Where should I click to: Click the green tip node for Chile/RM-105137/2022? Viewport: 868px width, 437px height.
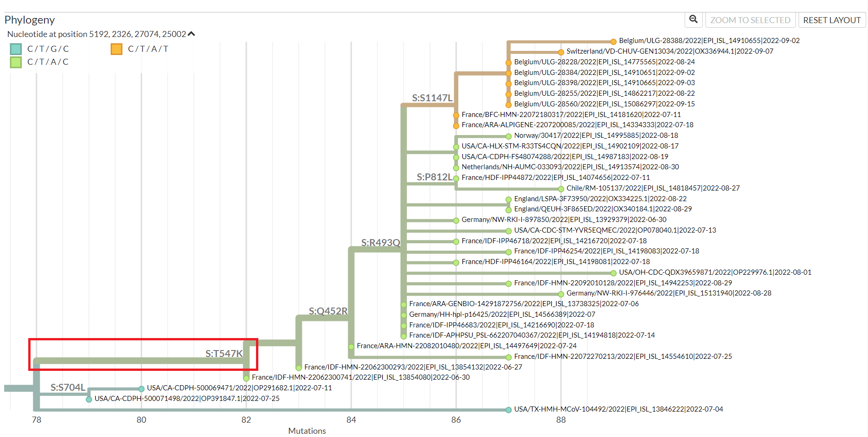coord(561,188)
